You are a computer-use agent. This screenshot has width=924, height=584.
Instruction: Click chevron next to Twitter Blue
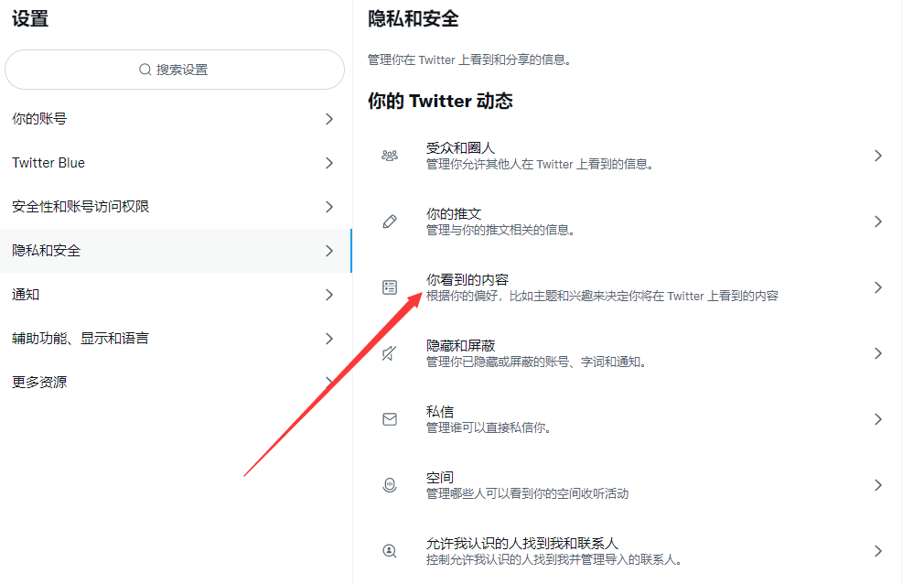(329, 163)
